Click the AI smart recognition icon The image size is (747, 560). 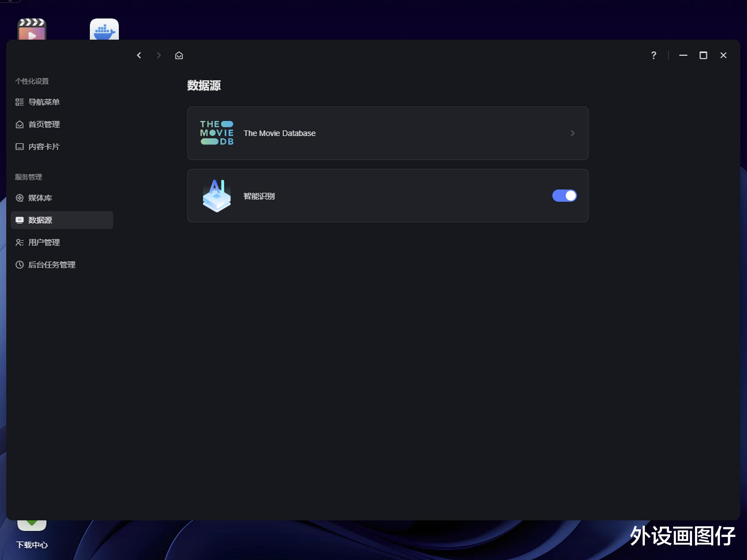(217, 196)
